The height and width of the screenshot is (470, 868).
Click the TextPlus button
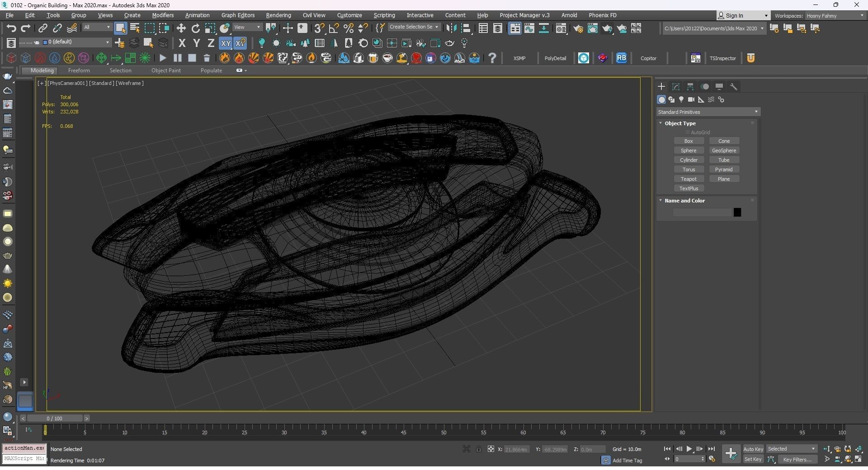pyautogui.click(x=689, y=188)
